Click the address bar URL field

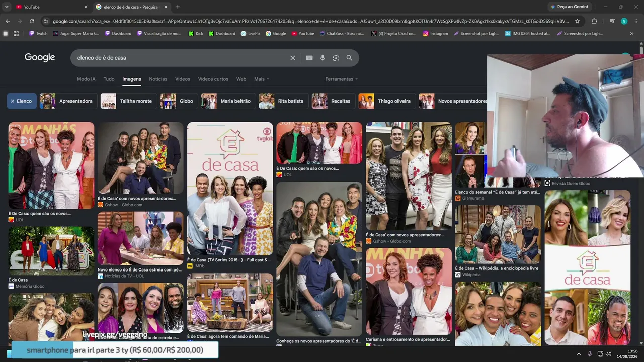(310, 21)
